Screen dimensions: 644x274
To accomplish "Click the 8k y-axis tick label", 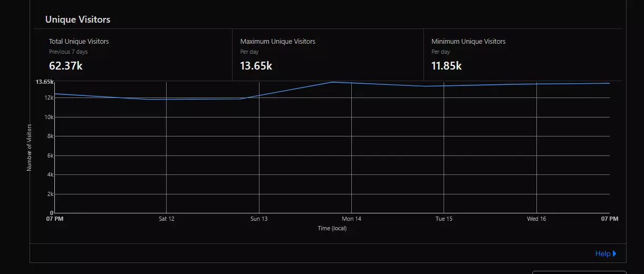I will click(51, 136).
